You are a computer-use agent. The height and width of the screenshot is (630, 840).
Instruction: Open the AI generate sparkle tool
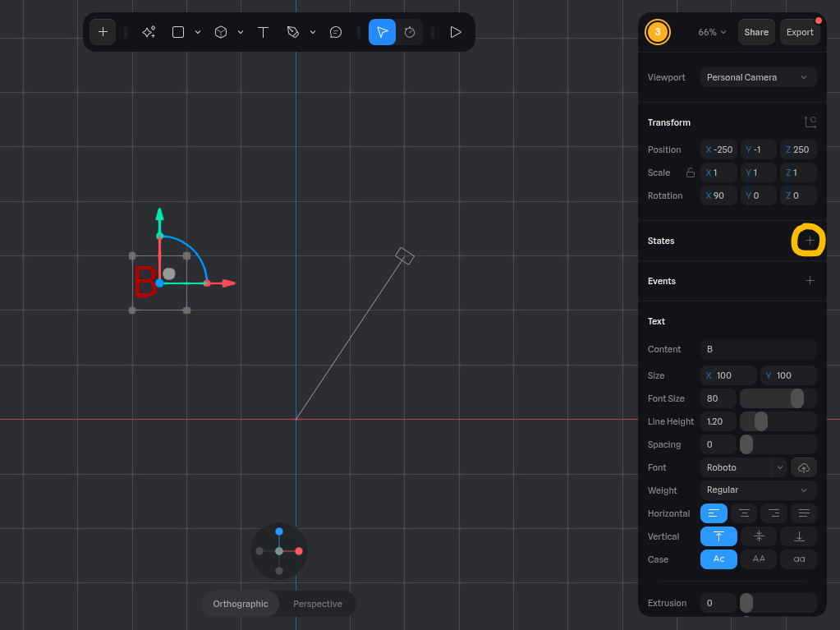[x=149, y=32]
